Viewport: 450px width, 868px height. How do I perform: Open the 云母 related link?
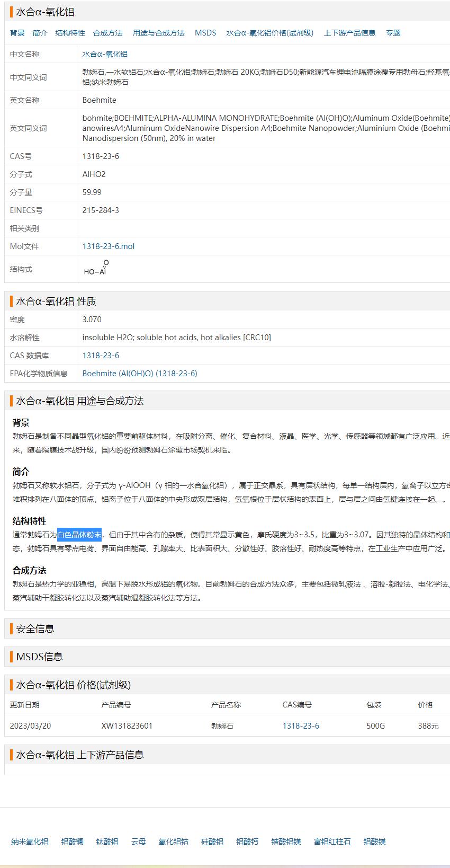pos(138,842)
